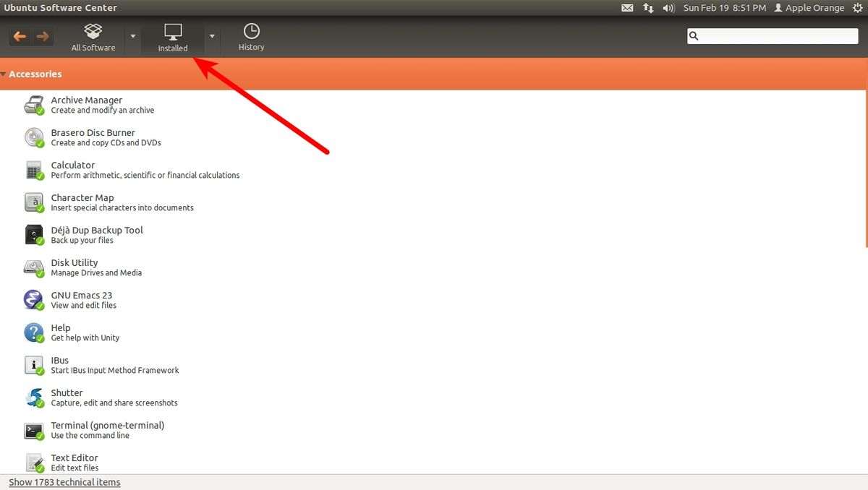This screenshot has height=490, width=868.
Task: Click the Terminal application icon
Action: pyautogui.click(x=33, y=429)
